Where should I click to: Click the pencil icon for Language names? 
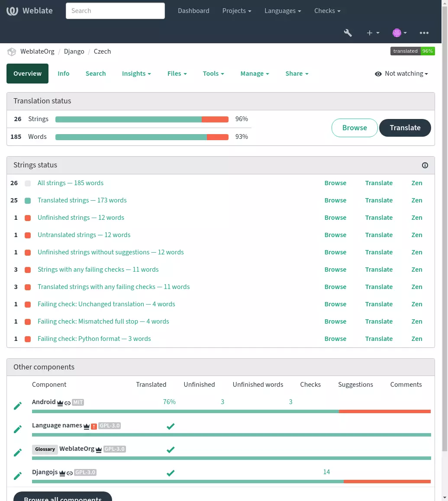[18, 429]
